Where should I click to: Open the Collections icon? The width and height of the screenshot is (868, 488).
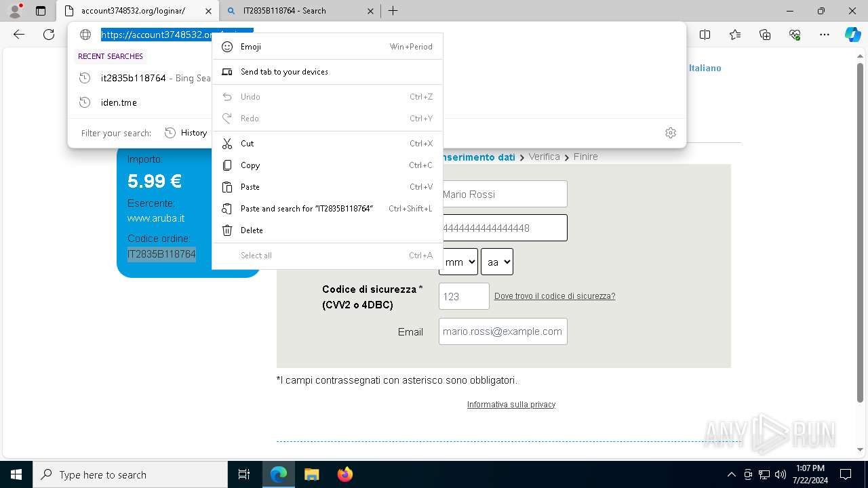click(x=765, y=35)
